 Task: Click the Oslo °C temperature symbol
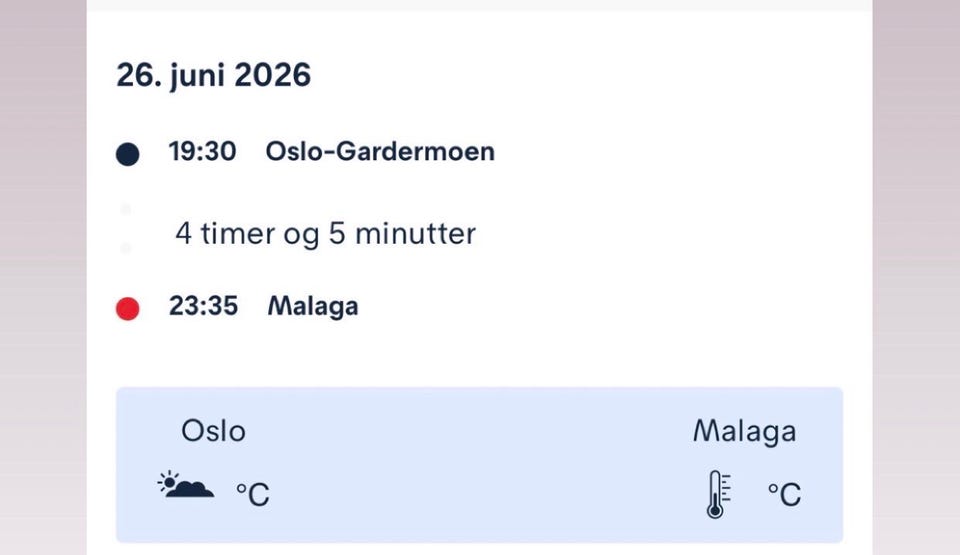click(x=252, y=493)
